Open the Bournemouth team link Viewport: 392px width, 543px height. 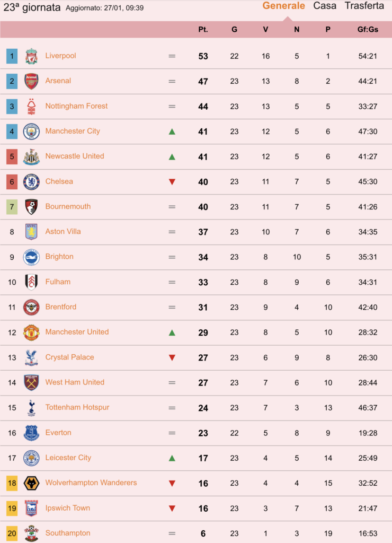click(68, 206)
